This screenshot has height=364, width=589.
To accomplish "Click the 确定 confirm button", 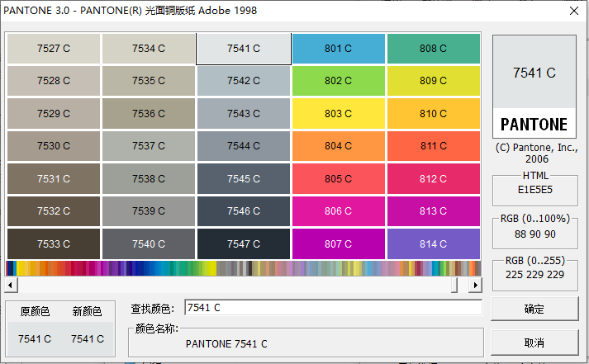I will pyautogui.click(x=534, y=310).
